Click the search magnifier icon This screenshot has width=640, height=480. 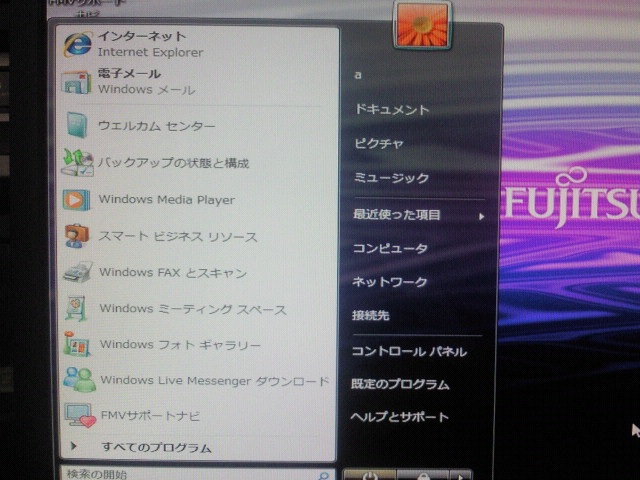click(324, 476)
